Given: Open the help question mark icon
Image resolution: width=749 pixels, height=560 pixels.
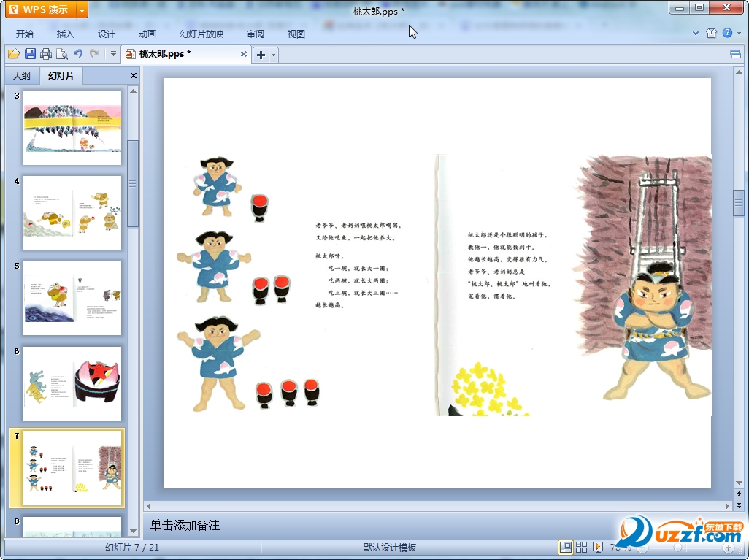Looking at the screenshot, I should [x=727, y=33].
